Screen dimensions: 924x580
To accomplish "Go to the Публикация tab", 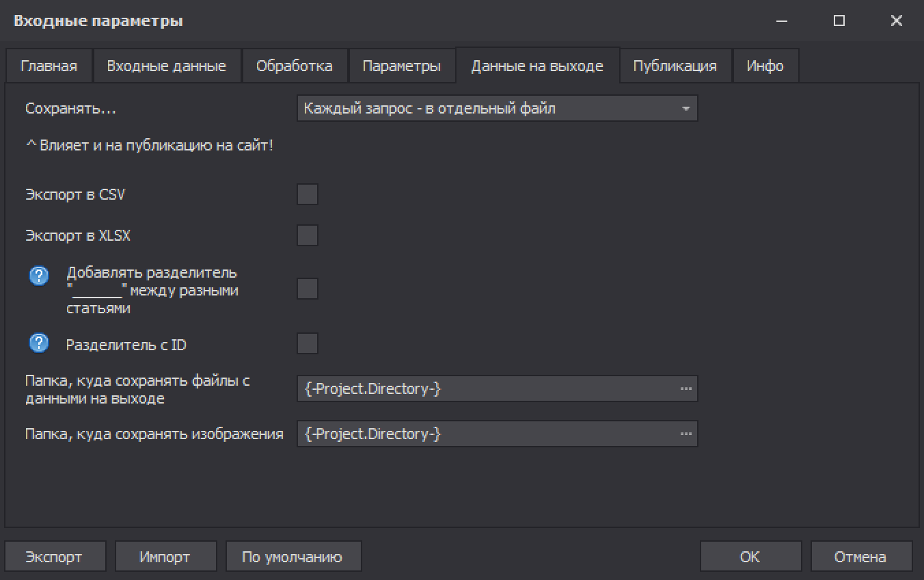I will pos(675,66).
